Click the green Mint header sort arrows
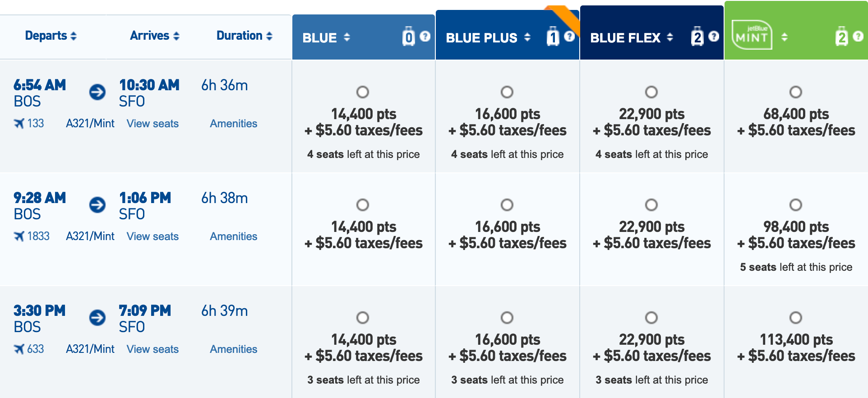 785,37
